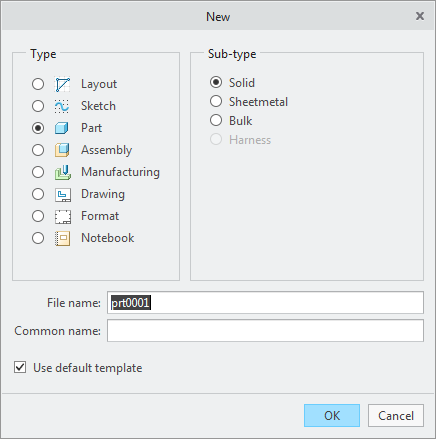Select the Drawing radio button

pyautogui.click(x=38, y=194)
